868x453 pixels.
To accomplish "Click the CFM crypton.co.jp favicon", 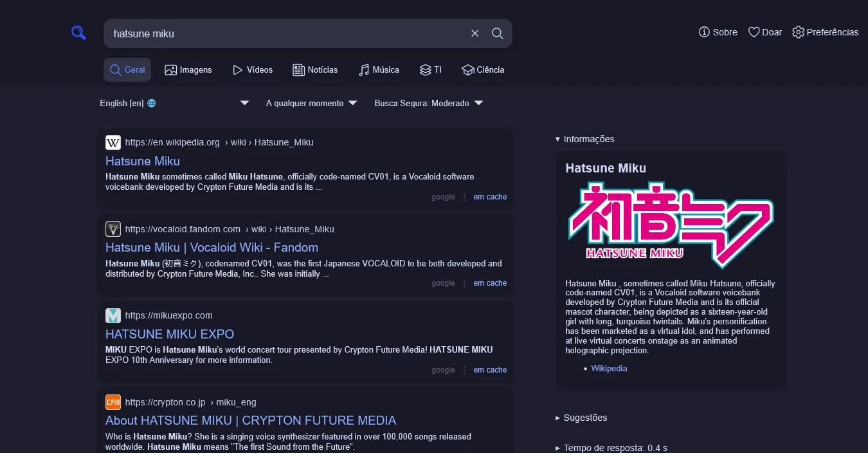I will coord(113,402).
